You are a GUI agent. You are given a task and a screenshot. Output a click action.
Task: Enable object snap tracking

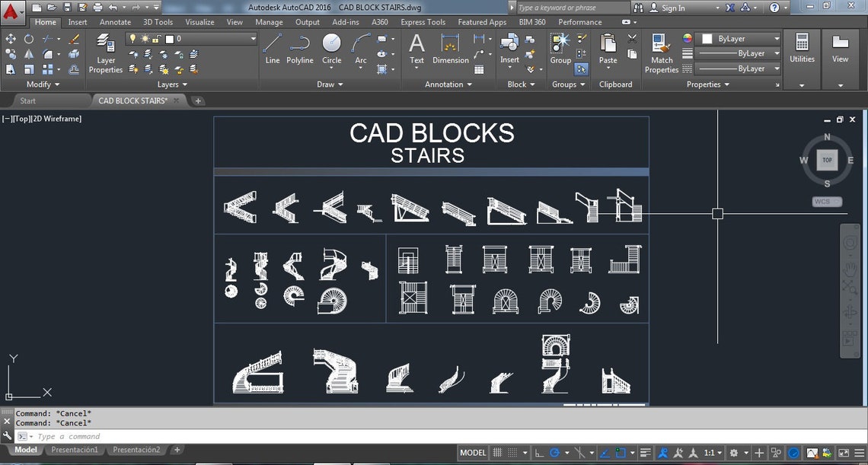tap(605, 452)
